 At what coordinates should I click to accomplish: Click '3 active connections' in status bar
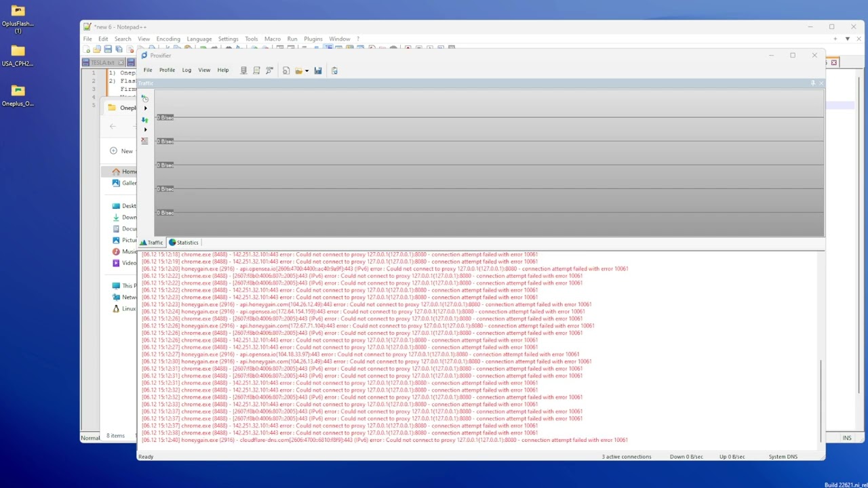pyautogui.click(x=627, y=457)
